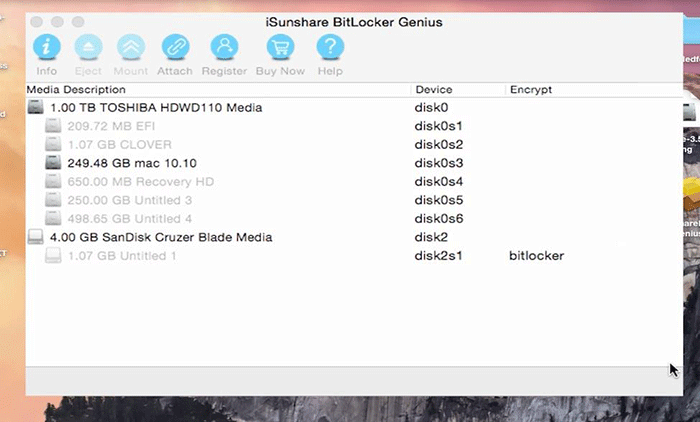Viewport: 700px width, 422px height.
Task: Click the iSunshare BitLocker Genius title bar
Action: [354, 22]
